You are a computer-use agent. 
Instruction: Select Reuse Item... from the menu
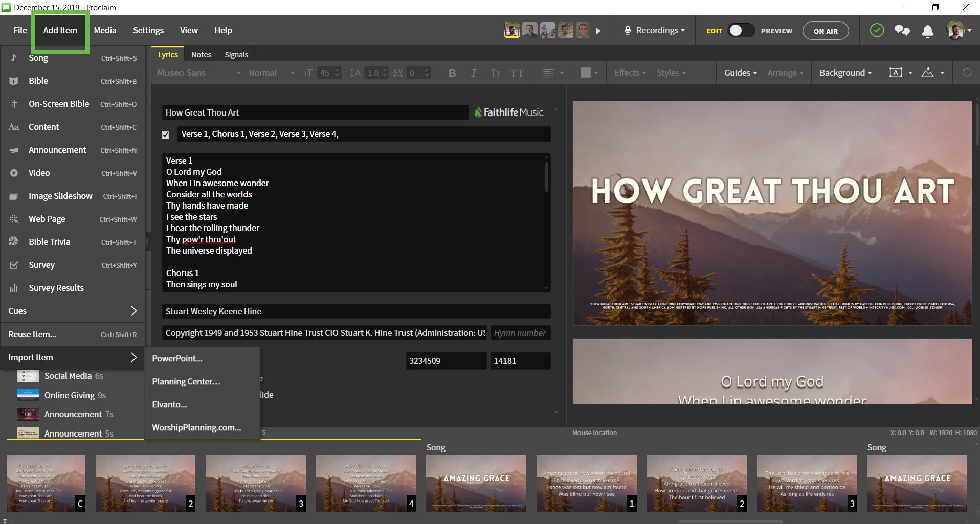pos(73,334)
